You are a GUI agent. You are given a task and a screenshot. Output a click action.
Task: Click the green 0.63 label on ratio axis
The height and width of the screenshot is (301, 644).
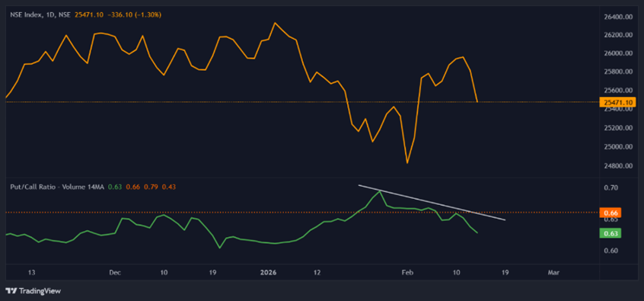[611, 233]
